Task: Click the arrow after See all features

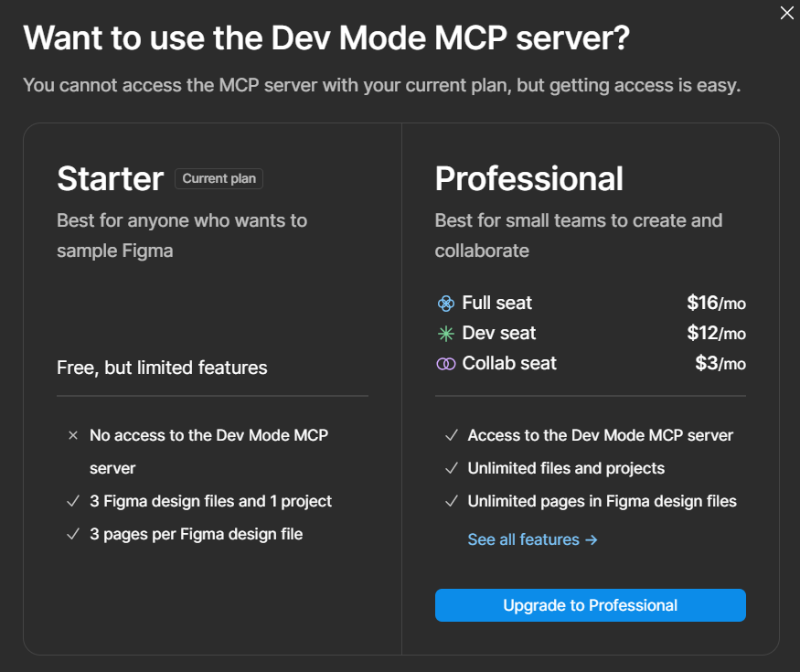Action: pos(592,539)
